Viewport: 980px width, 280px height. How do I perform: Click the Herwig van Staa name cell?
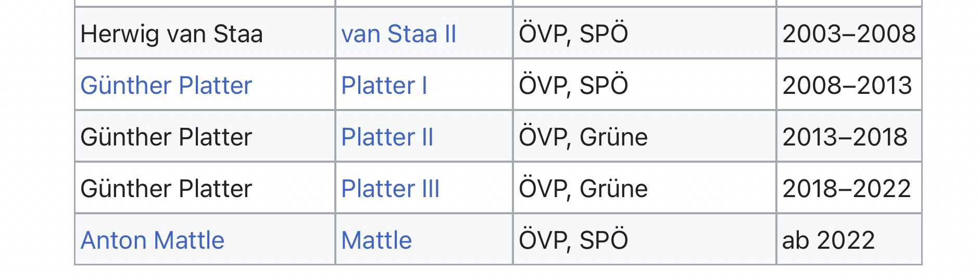pos(171,34)
